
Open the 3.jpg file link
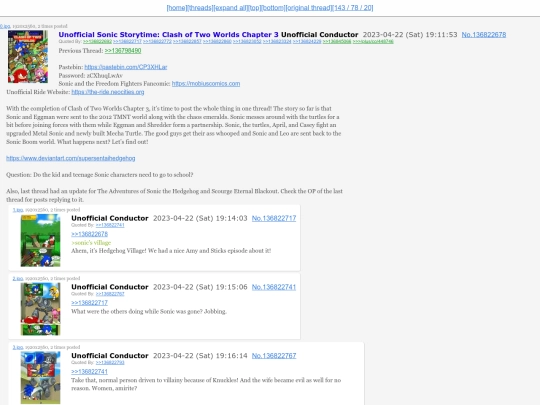coord(18,347)
